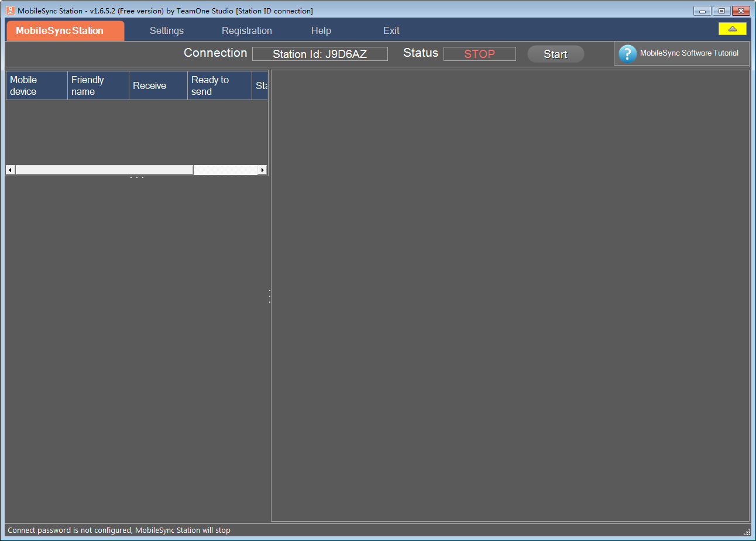Click the blue question mark help icon
756x541 pixels.
tap(627, 54)
